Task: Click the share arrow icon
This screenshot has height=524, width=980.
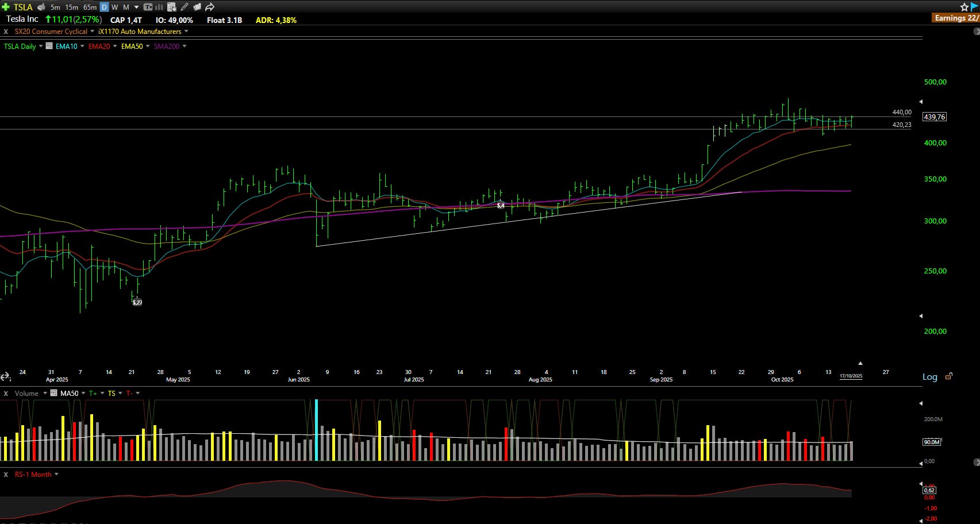Action: tap(210, 7)
